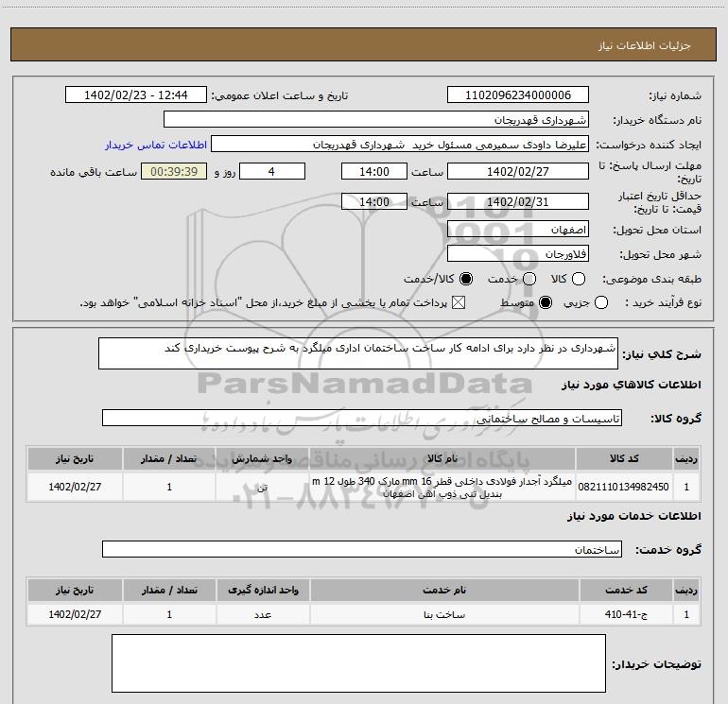728x704 pixels.
Task: Click the need number field 1102096234000006
Action: tap(518, 94)
